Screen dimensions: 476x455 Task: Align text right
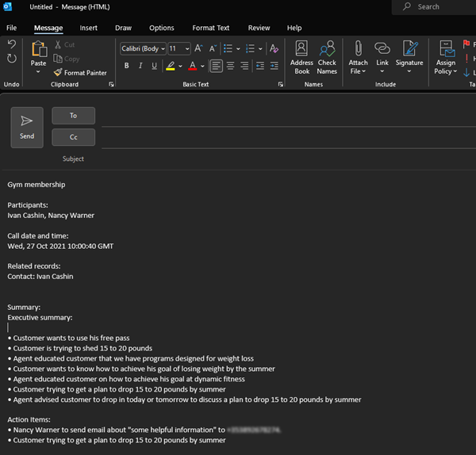click(244, 66)
